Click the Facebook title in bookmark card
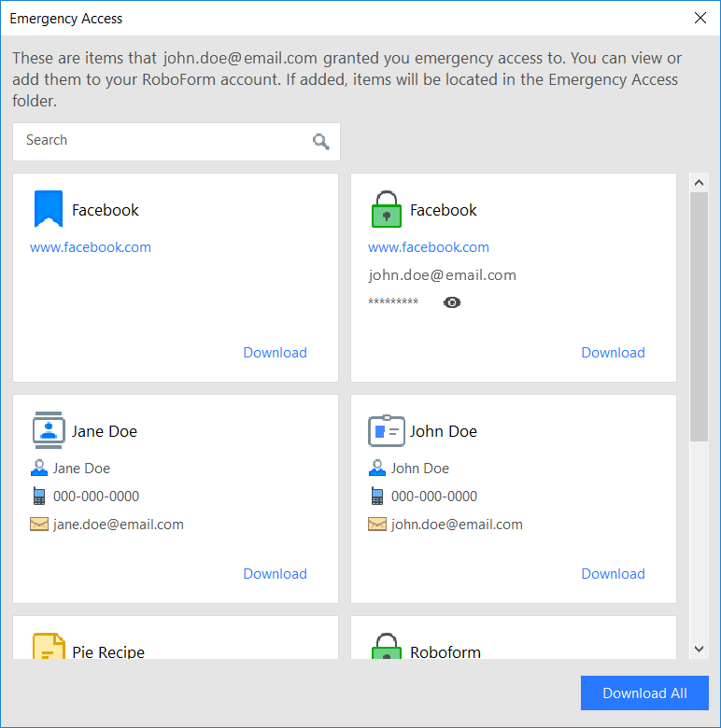Screen dimensions: 721x728 click(x=106, y=210)
